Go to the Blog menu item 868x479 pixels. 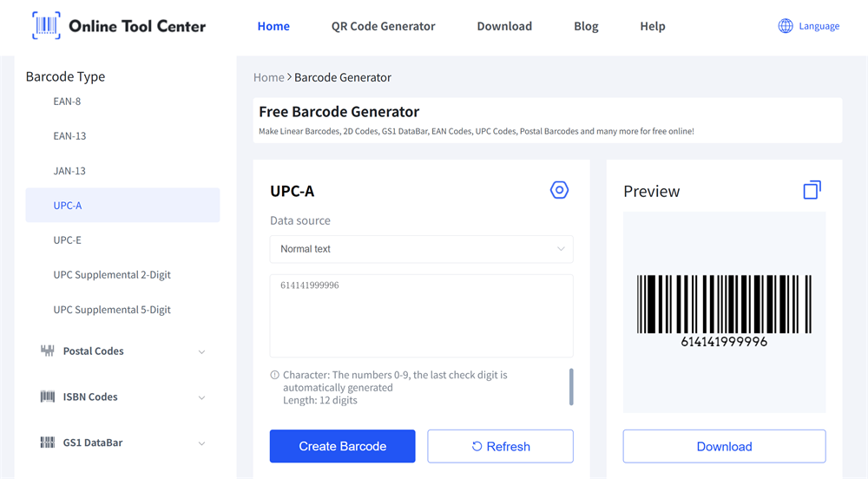click(586, 26)
